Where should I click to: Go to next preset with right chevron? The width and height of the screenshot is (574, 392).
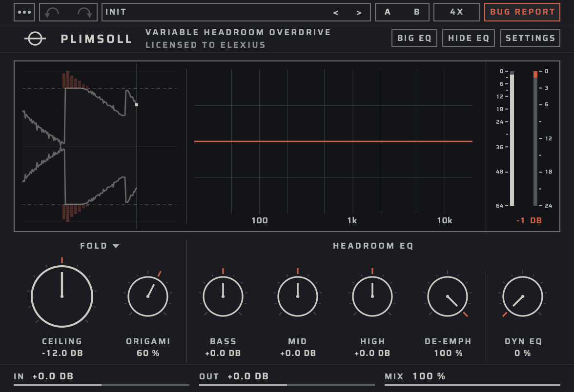pos(359,13)
